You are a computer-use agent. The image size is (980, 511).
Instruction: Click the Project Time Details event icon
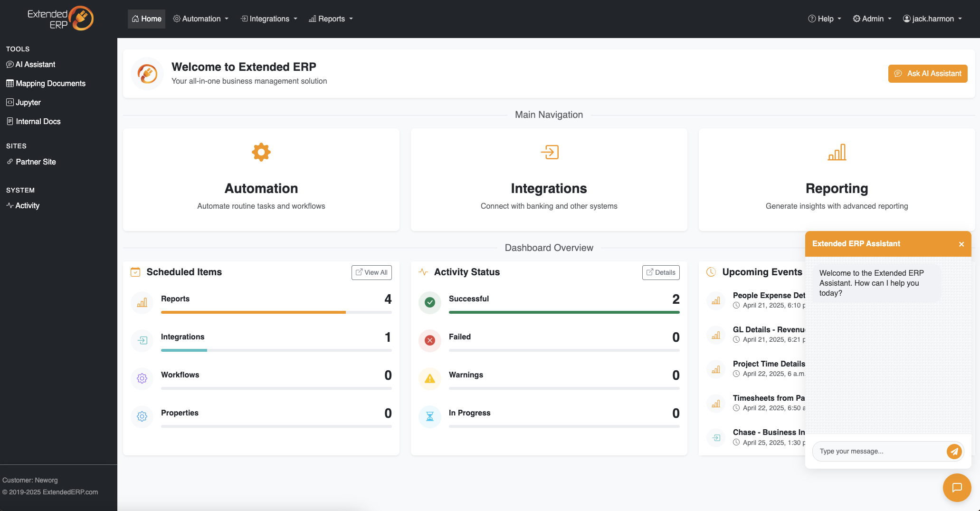(x=716, y=369)
